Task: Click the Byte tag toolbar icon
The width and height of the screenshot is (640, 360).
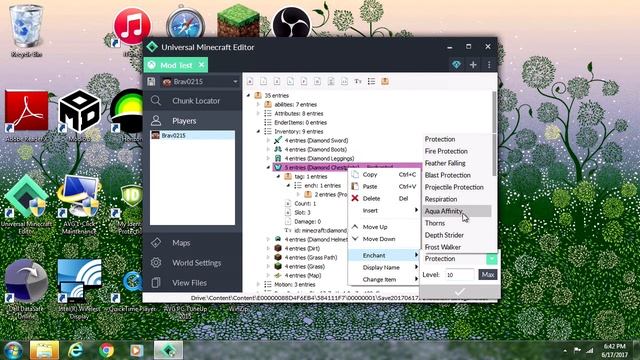Action: (250, 82)
